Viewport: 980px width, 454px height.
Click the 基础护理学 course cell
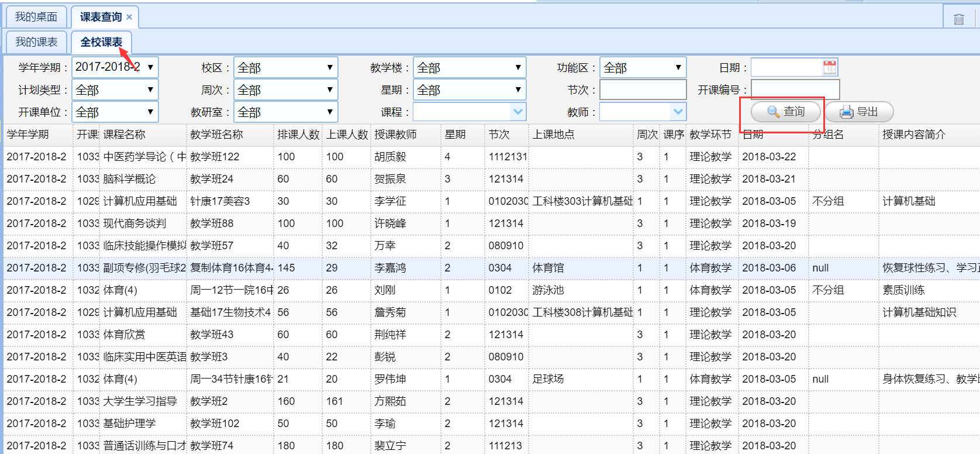(143, 424)
